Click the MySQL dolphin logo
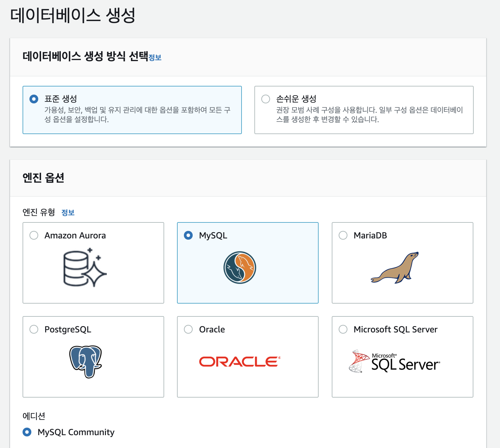Viewport: 500px width, 448px height. (240, 268)
